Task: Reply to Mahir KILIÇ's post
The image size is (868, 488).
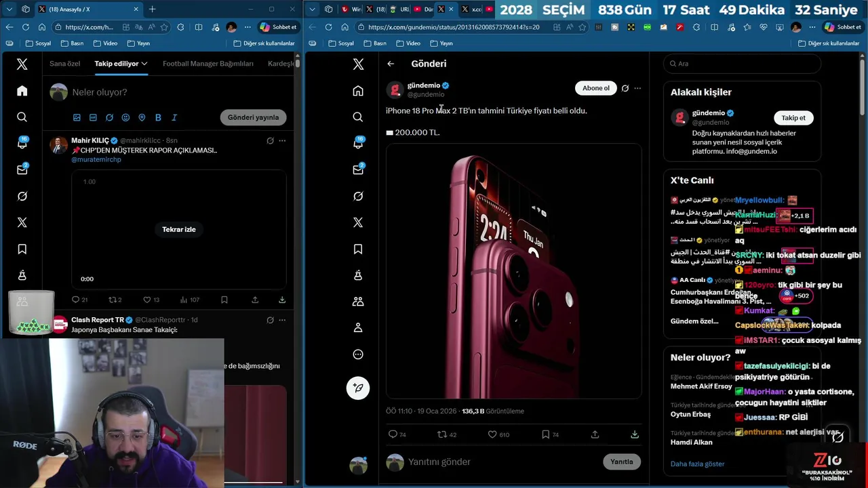Action: (75, 300)
